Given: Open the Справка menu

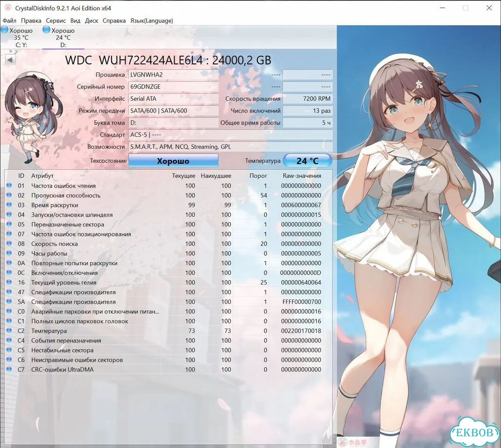Looking at the screenshot, I should [x=114, y=21].
